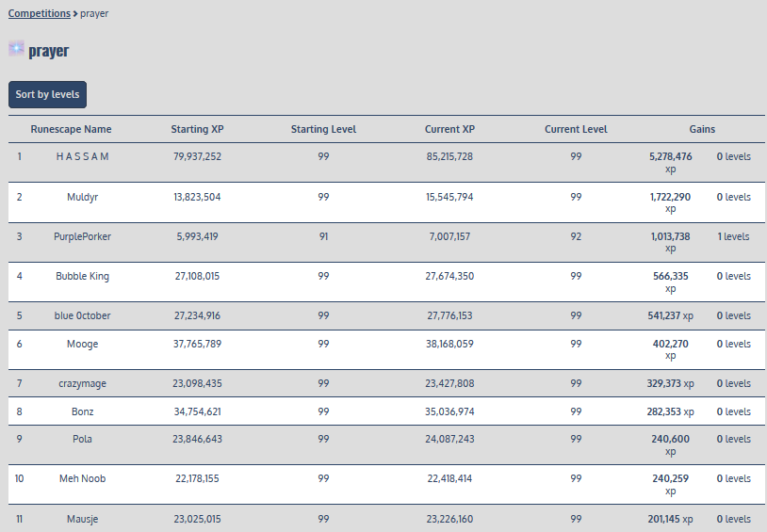This screenshot has width=767, height=532.
Task: Click the Gains column header
Action: [702, 129]
